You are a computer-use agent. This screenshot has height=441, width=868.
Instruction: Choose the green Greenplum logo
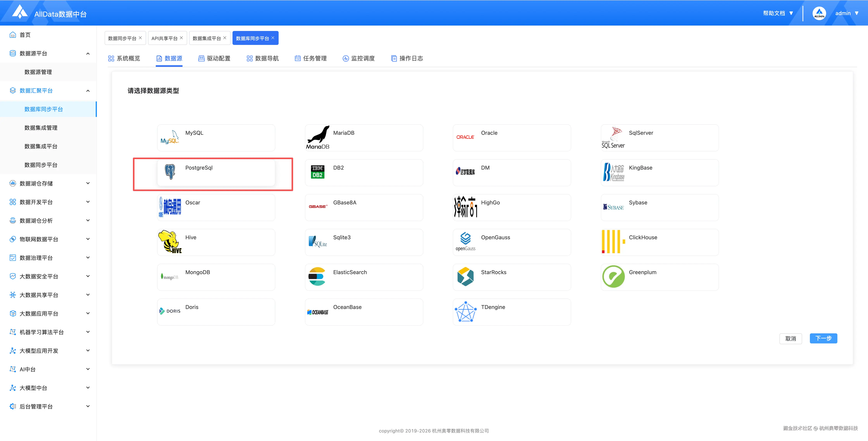point(614,277)
